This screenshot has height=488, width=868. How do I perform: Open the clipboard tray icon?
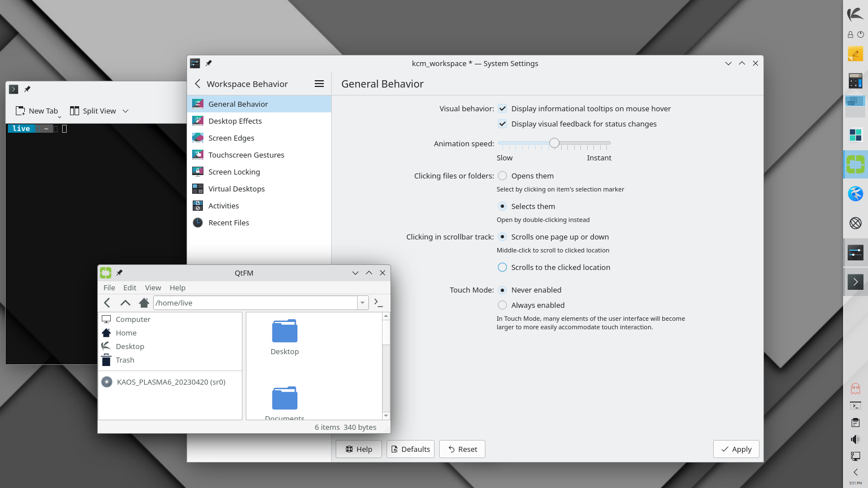pos(855,422)
